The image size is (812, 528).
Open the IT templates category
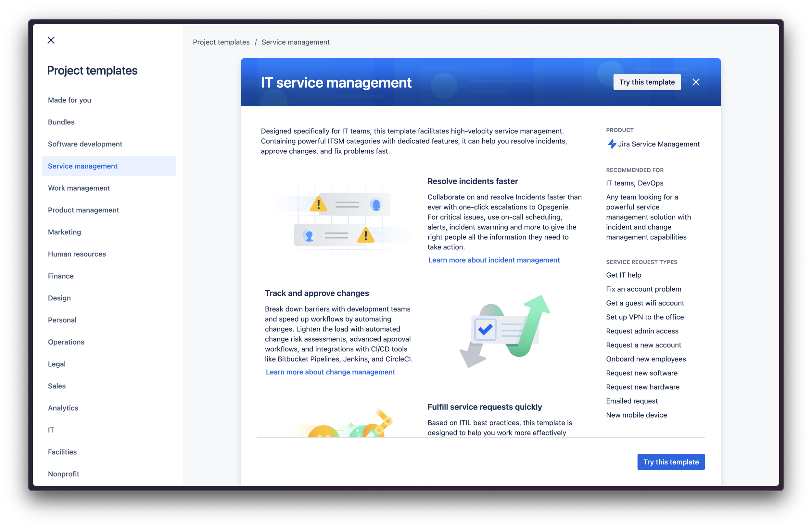pyautogui.click(x=51, y=430)
